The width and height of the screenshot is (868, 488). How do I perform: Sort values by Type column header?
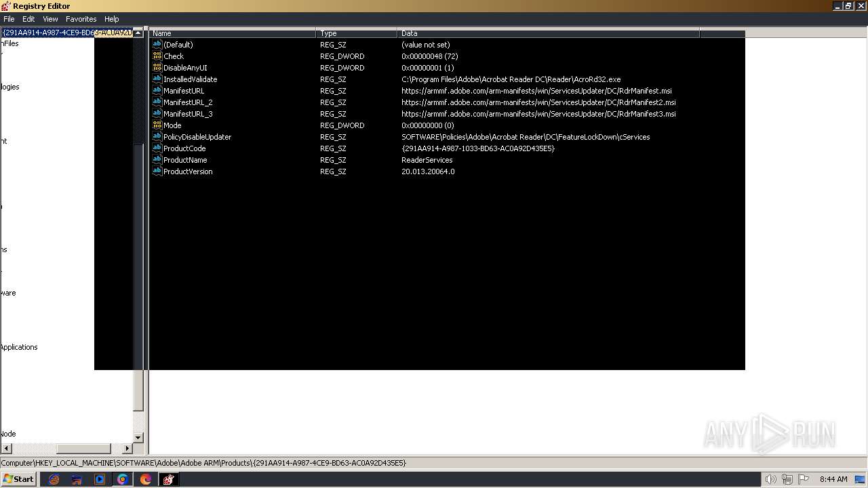(357, 33)
